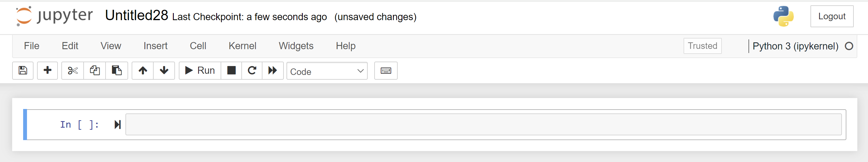Restart kernel and rerun the whole notebook

[273, 70]
